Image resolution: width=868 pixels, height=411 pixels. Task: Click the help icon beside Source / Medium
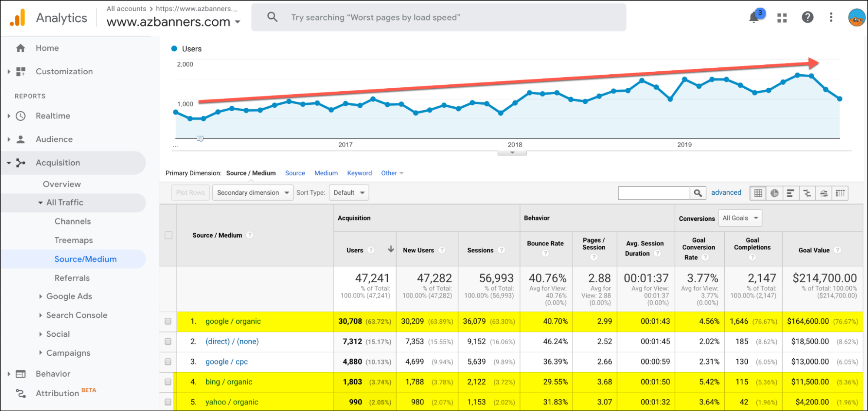(x=250, y=235)
